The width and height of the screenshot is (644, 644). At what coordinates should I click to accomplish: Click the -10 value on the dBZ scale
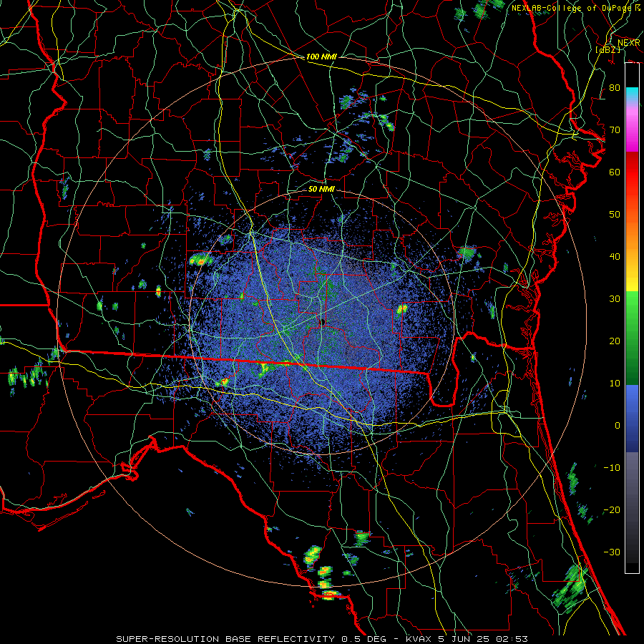point(612,467)
